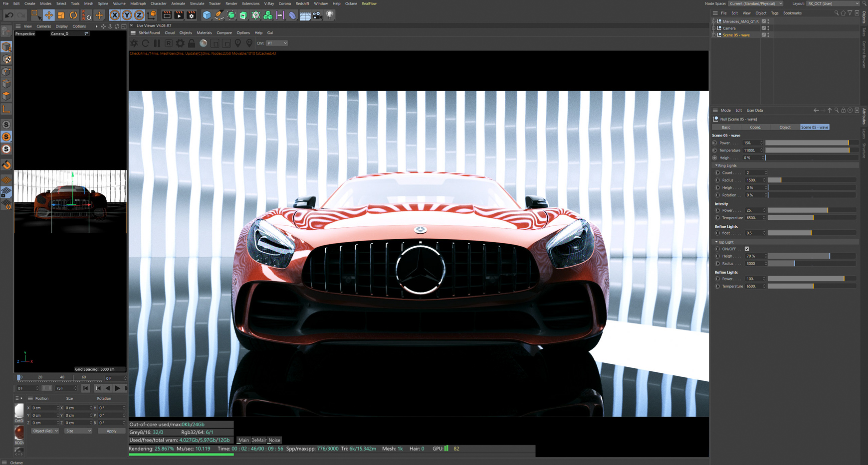Click the Apply button in coordinates panel
The height and width of the screenshot is (465, 868).
tap(111, 431)
